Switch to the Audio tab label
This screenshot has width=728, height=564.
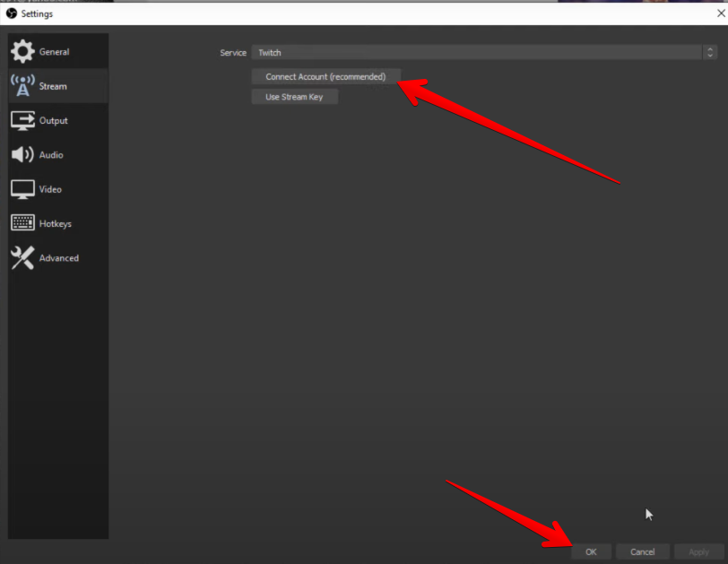pos(51,155)
